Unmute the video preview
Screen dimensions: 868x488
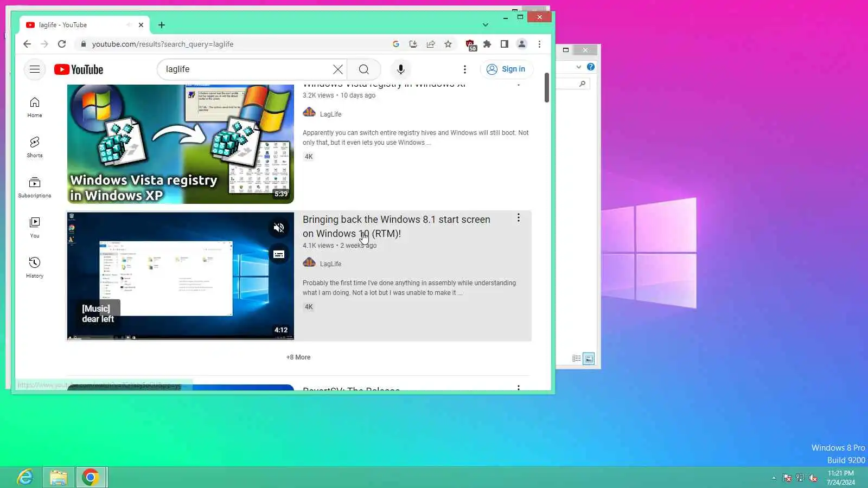(x=279, y=228)
